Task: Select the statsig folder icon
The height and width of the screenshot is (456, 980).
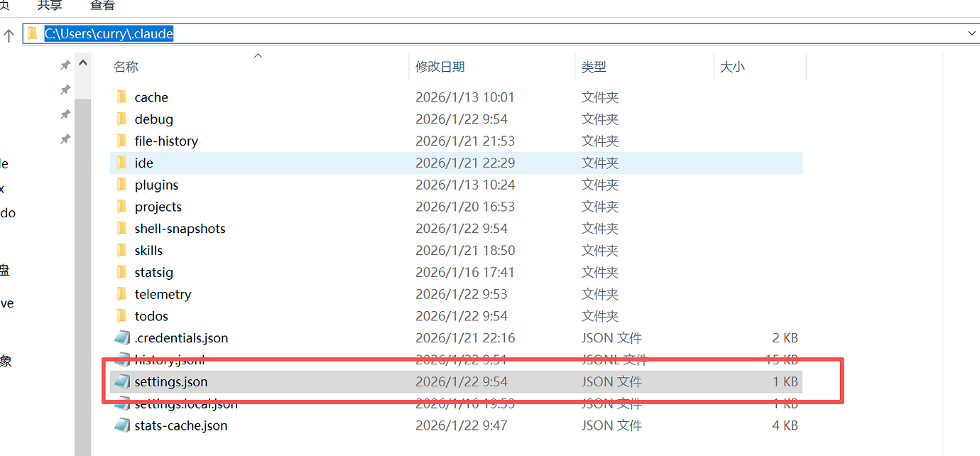Action: (x=121, y=272)
